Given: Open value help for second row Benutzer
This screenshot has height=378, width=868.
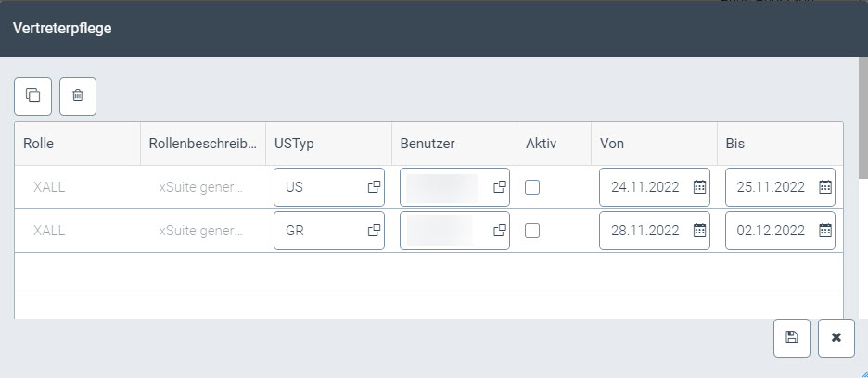Looking at the screenshot, I should tap(500, 231).
